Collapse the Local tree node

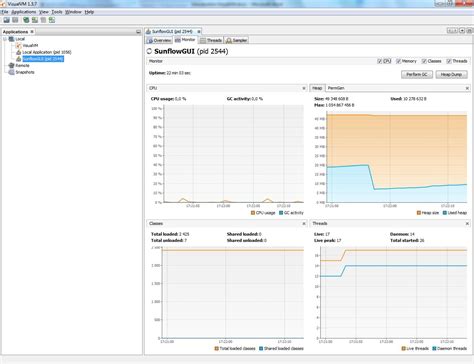(x=5, y=39)
